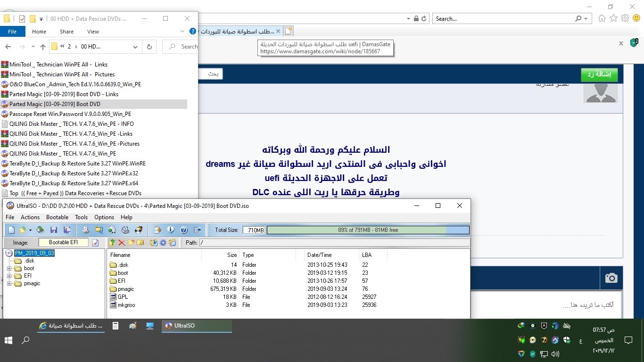This screenshot has height=362, width=644.
Task: Expand the boot folder in UltraISO tree
Action: click(9, 269)
